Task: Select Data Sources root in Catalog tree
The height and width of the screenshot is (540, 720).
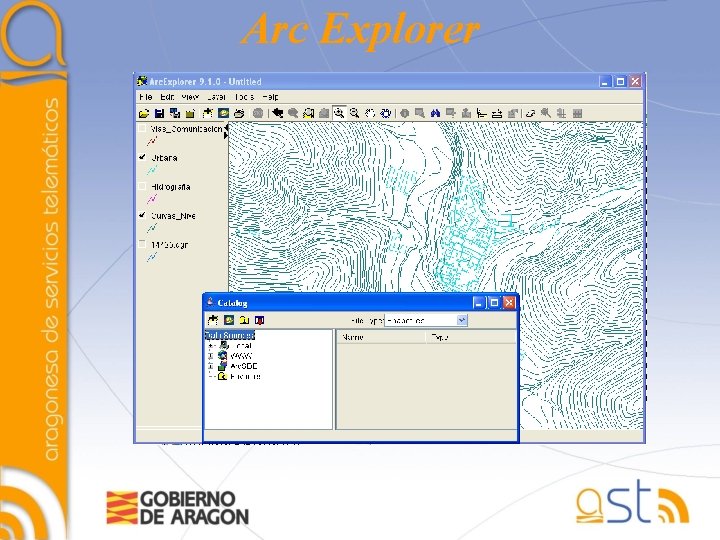Action: click(x=230, y=335)
